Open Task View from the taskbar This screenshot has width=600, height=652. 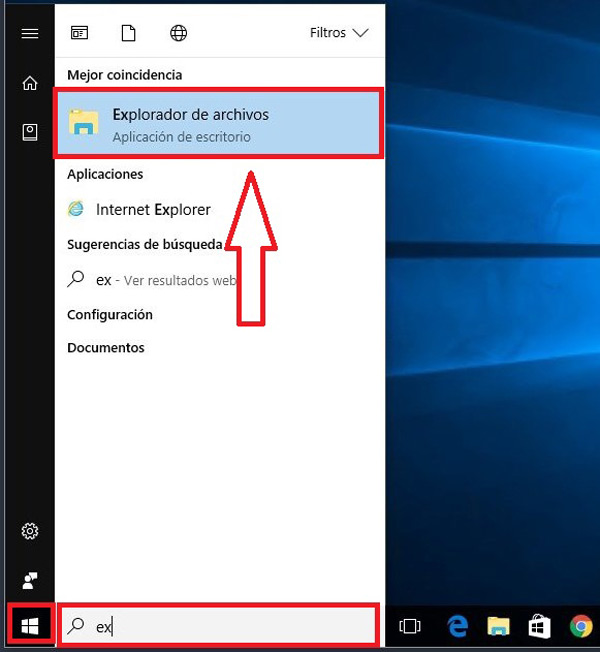pos(409,627)
